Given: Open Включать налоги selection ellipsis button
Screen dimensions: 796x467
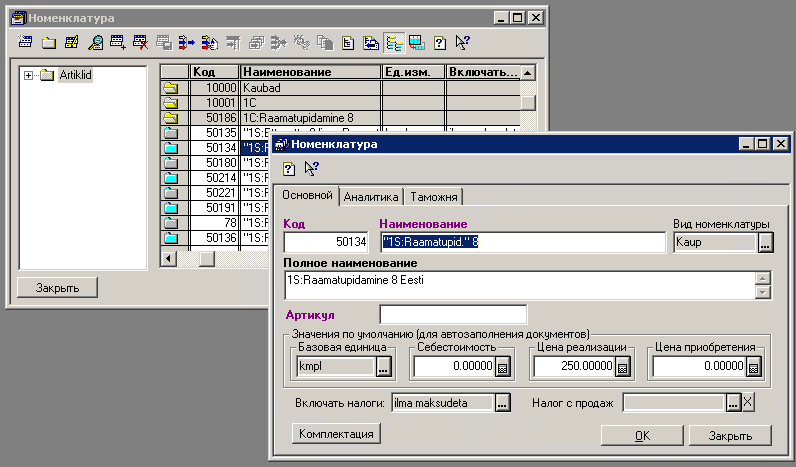Looking at the screenshot, I should pos(502,403).
